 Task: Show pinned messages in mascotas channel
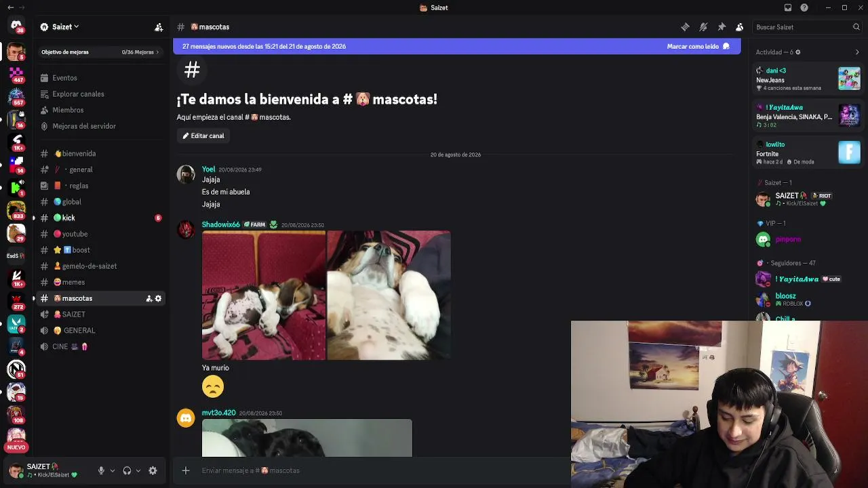point(722,27)
